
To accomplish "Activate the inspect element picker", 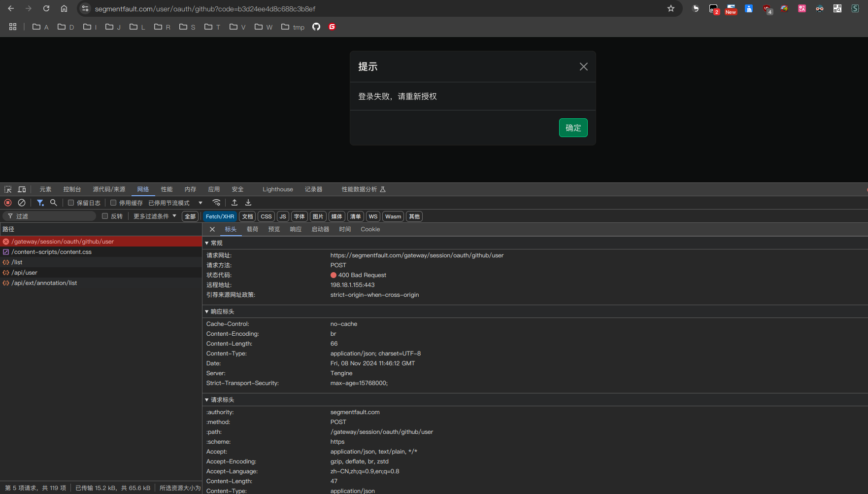I will 8,189.
